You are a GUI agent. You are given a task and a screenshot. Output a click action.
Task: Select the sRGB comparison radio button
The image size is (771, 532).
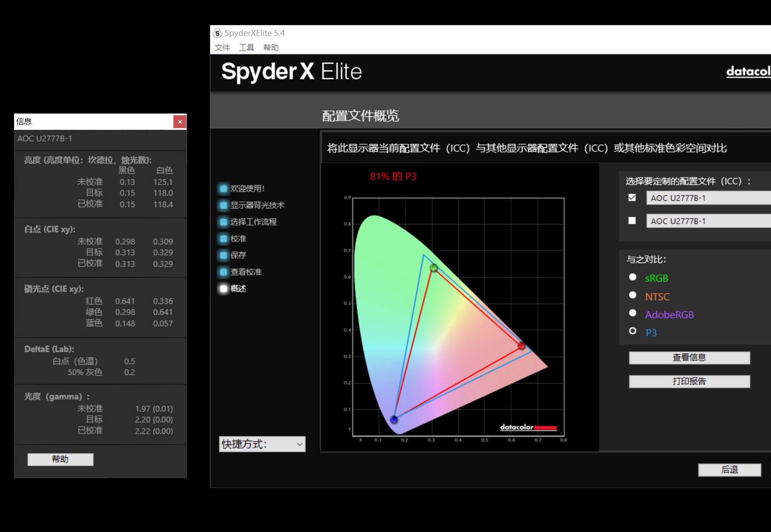633,277
